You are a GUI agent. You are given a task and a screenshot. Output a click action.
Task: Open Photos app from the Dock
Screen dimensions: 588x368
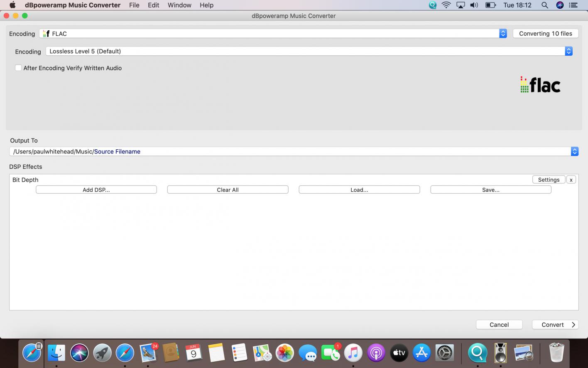pyautogui.click(x=285, y=353)
